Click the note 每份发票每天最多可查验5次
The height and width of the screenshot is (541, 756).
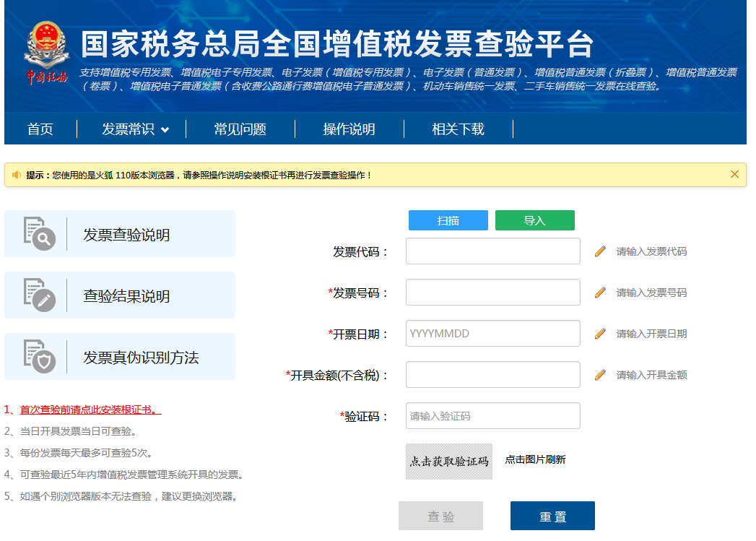(78, 453)
